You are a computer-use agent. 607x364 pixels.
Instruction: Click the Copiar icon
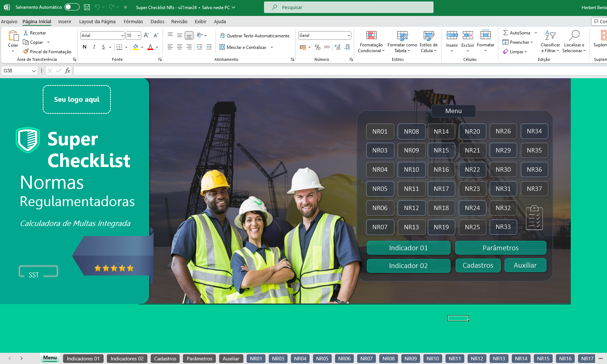click(26, 42)
